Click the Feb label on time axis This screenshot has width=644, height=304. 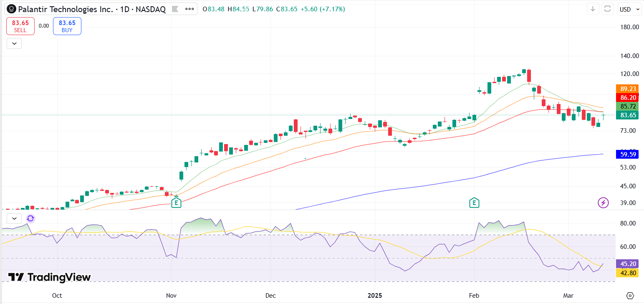[474, 296]
